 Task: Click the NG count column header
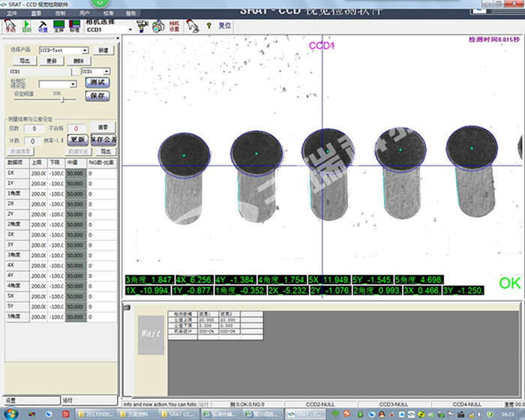click(102, 163)
